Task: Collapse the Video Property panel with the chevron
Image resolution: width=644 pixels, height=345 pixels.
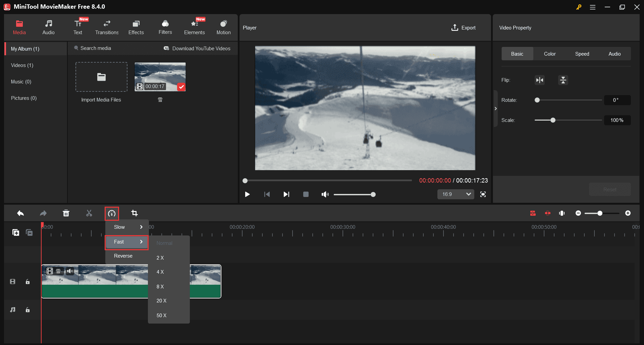Action: click(496, 108)
